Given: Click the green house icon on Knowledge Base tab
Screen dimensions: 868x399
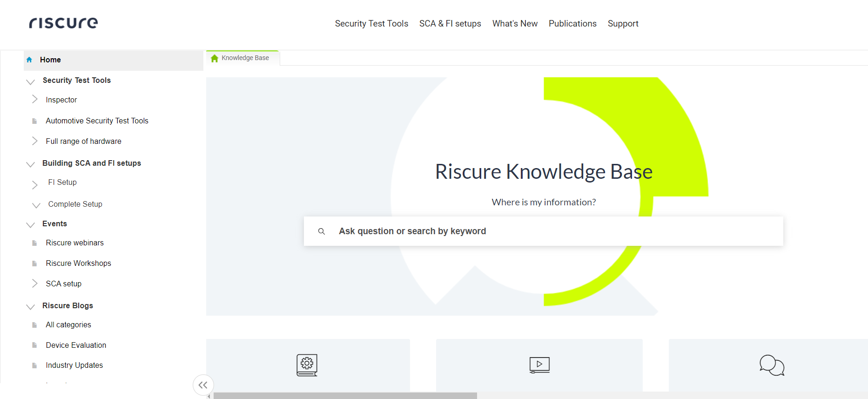Looking at the screenshot, I should (x=215, y=58).
